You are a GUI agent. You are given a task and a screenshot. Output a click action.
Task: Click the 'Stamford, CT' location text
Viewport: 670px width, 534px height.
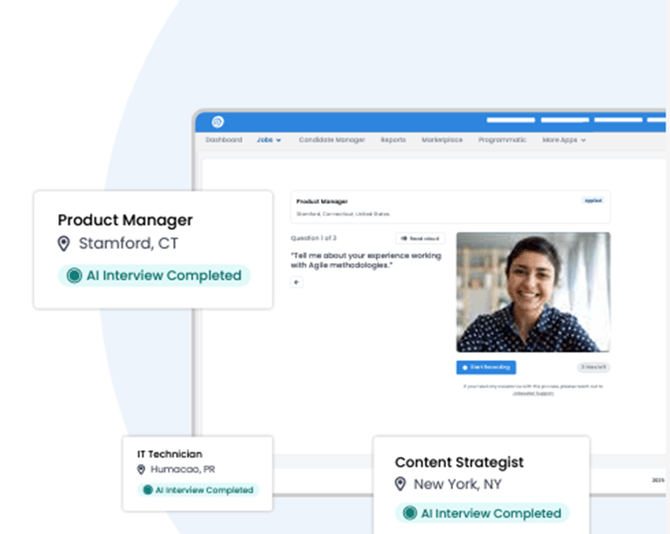pyautogui.click(x=128, y=243)
